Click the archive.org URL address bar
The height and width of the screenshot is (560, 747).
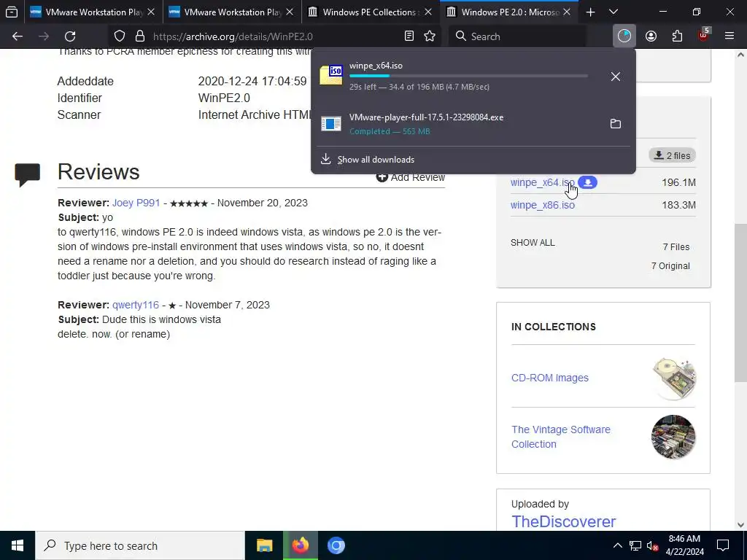coord(274,36)
